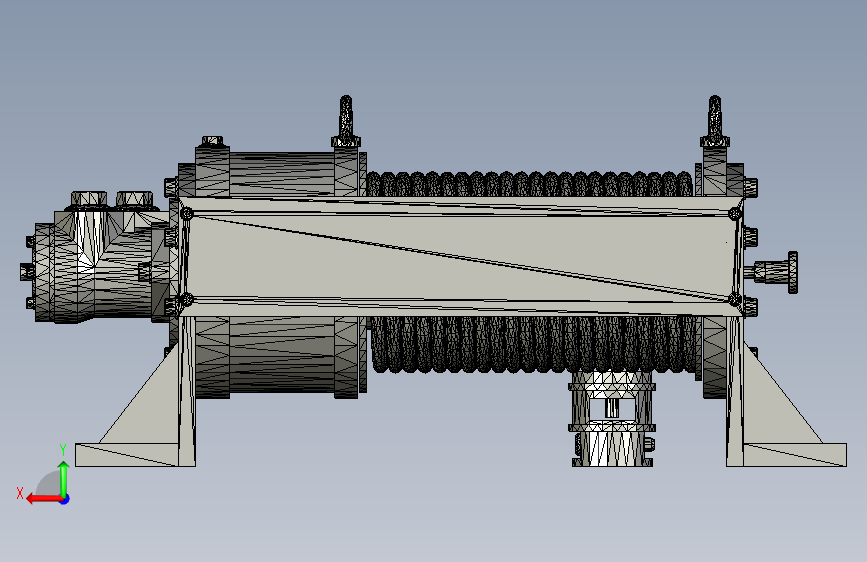Click the red X axis arrow of the triad
The width and height of the screenshot is (867, 562).
(43, 499)
